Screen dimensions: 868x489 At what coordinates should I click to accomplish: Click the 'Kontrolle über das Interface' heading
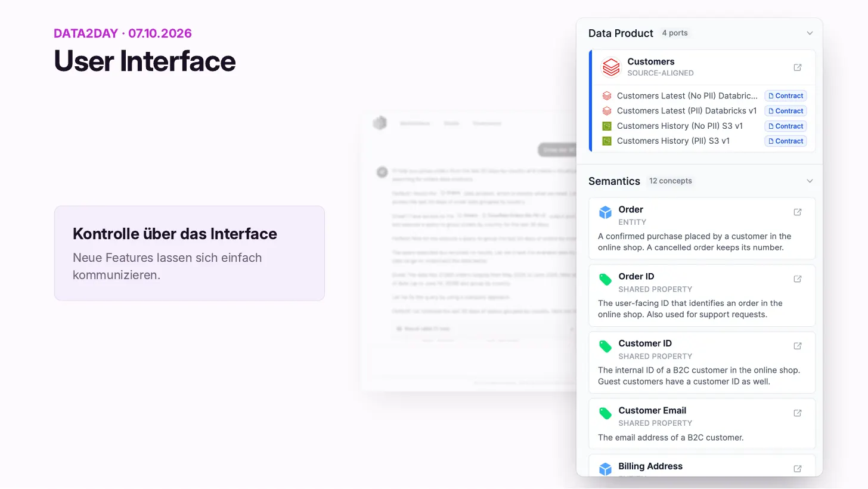(175, 234)
